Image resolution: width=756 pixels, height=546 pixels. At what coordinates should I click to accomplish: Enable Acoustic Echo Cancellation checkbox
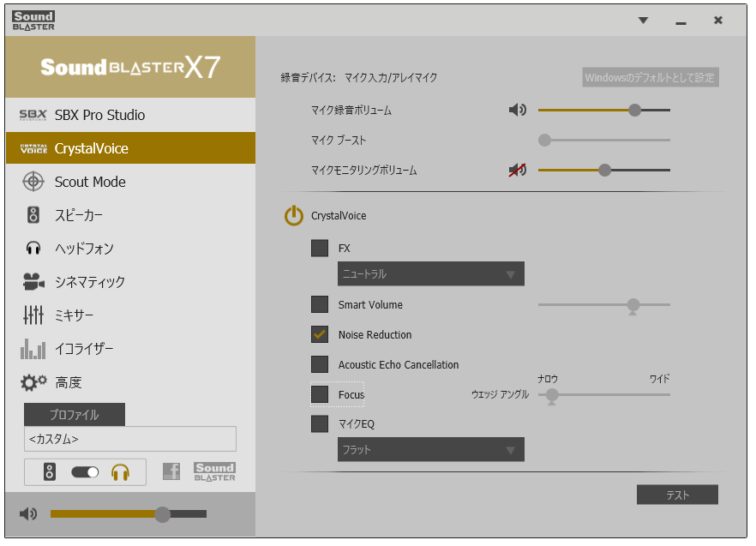[320, 364]
